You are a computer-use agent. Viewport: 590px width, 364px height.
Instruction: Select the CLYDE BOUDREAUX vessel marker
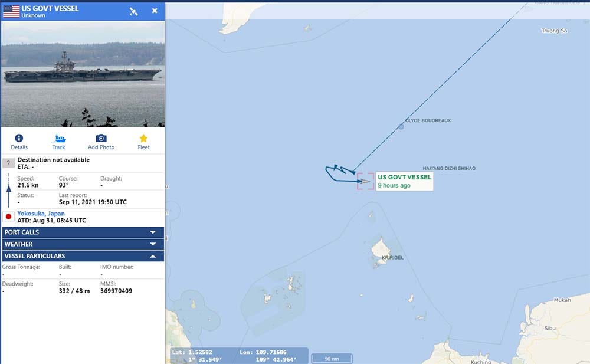[x=401, y=127]
